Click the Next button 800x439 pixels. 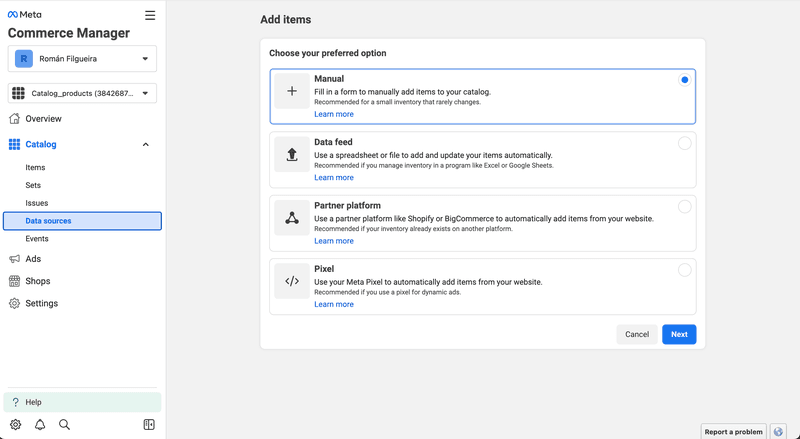(679, 334)
